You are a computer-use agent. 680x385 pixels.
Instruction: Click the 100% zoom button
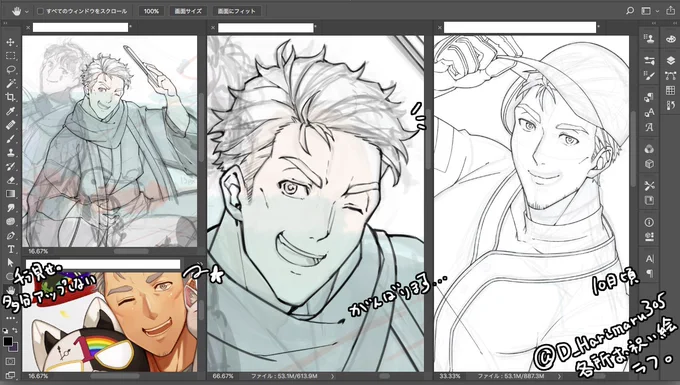point(151,11)
